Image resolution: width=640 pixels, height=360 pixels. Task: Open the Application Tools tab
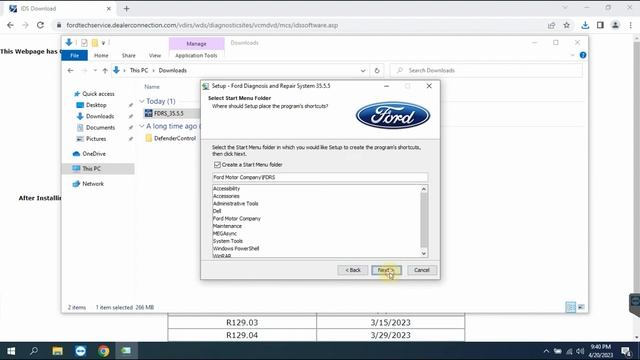[x=196, y=56]
